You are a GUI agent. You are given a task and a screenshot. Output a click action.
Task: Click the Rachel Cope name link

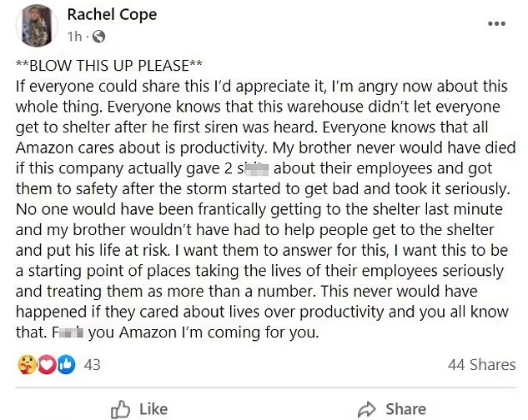[112, 15]
